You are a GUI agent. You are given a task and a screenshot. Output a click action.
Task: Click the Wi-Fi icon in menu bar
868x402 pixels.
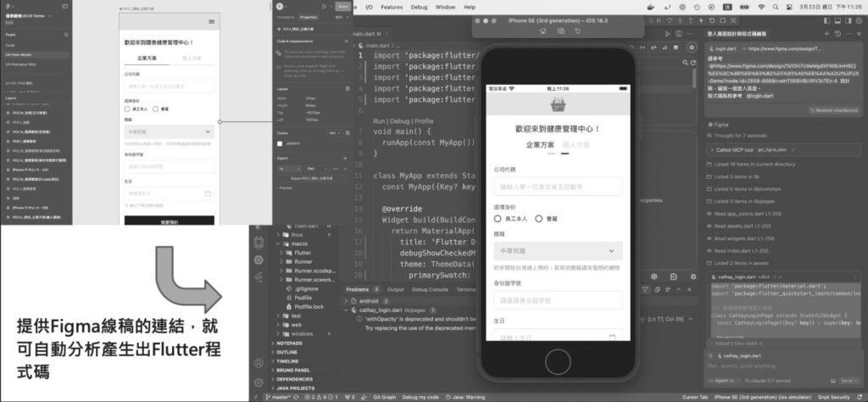pos(762,7)
